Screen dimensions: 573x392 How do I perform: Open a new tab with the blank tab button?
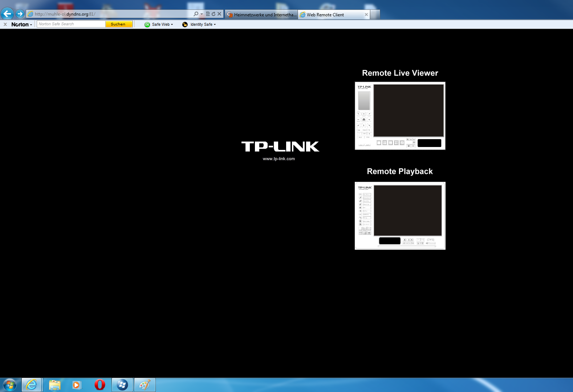click(x=375, y=15)
